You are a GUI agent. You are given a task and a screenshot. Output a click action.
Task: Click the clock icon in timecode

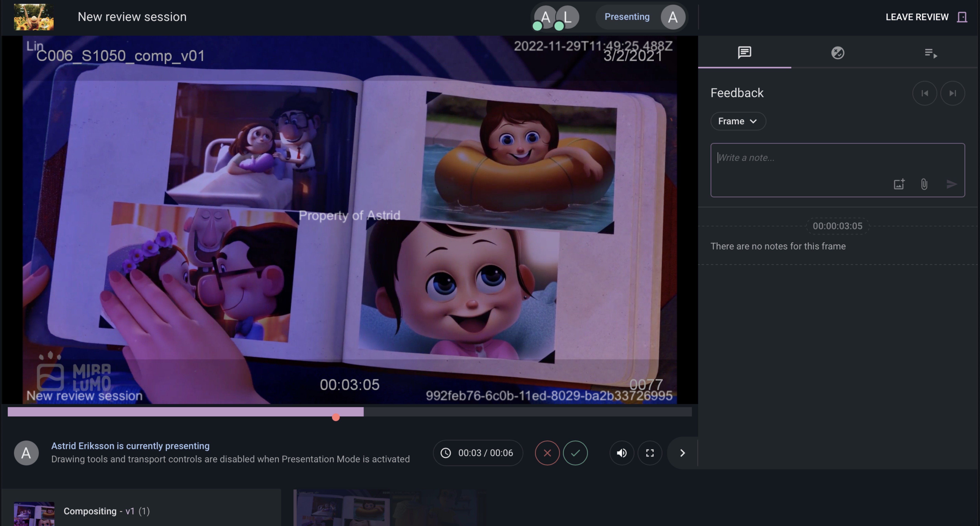[446, 453]
